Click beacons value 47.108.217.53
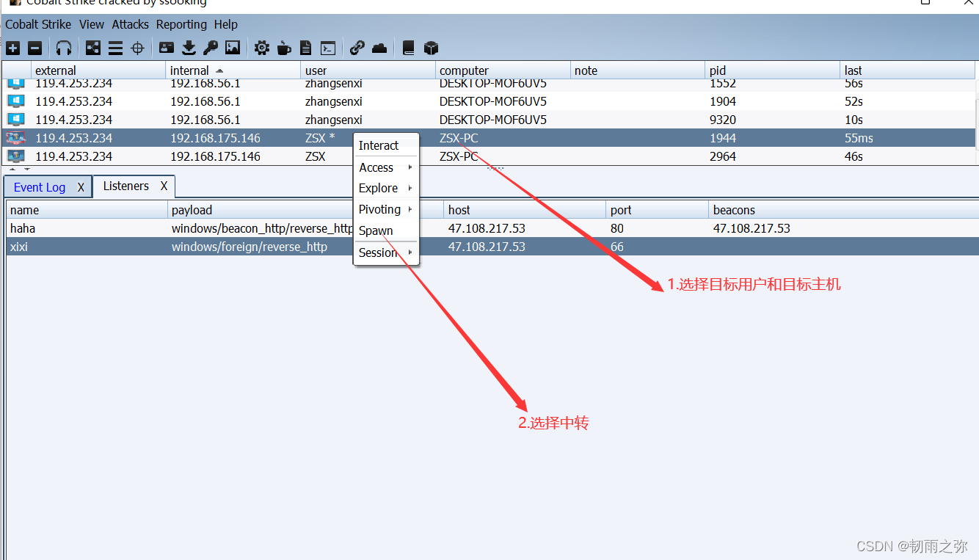 click(x=751, y=228)
